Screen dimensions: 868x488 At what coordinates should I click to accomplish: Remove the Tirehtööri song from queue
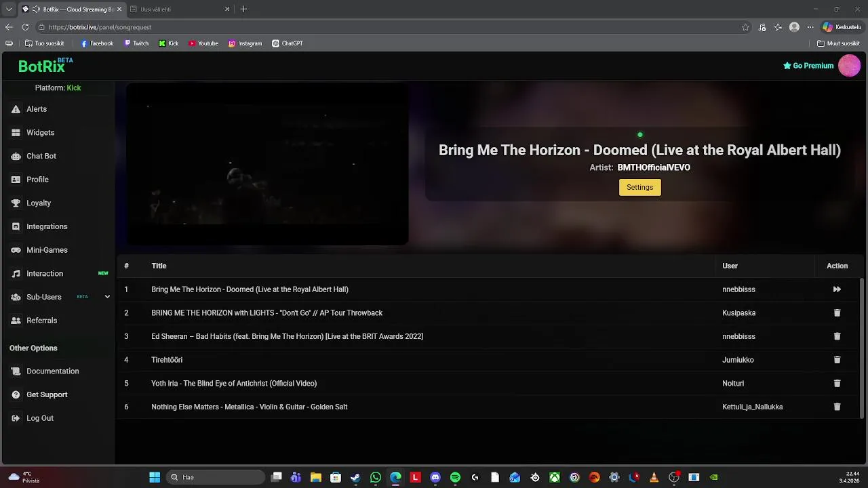click(837, 360)
